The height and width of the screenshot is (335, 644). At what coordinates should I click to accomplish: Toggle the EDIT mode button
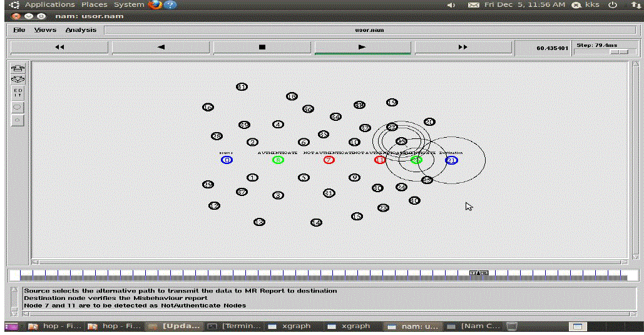click(18, 93)
